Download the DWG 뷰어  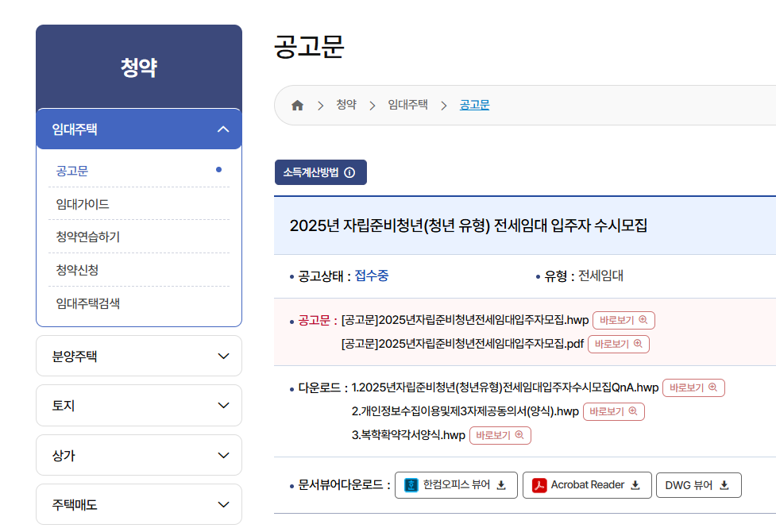pyautogui.click(x=699, y=485)
